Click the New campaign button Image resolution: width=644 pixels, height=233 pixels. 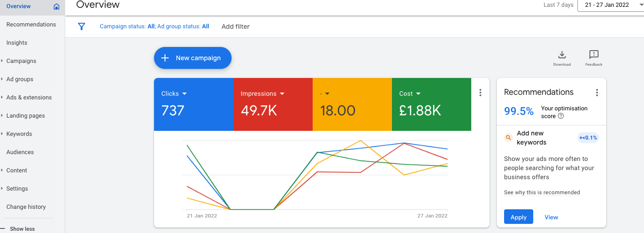tap(193, 58)
